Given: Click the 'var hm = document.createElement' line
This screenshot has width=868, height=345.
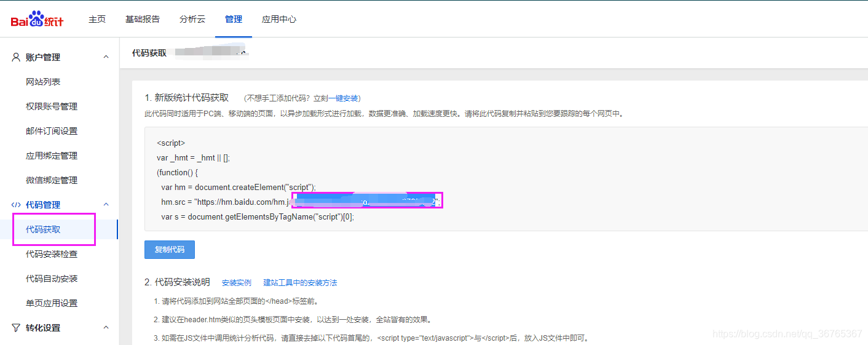Looking at the screenshot, I should tap(239, 188).
